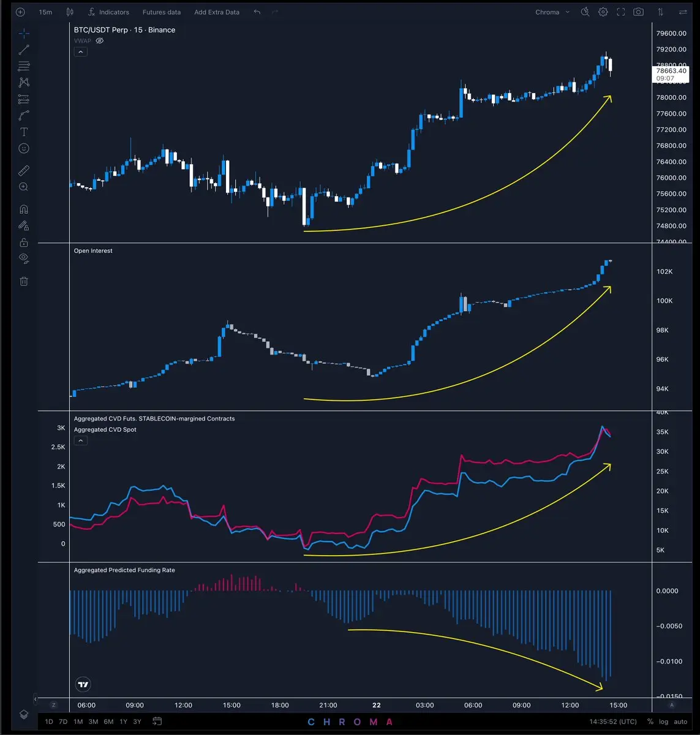Undo the last chart action
This screenshot has width=700, height=735.
tap(257, 12)
